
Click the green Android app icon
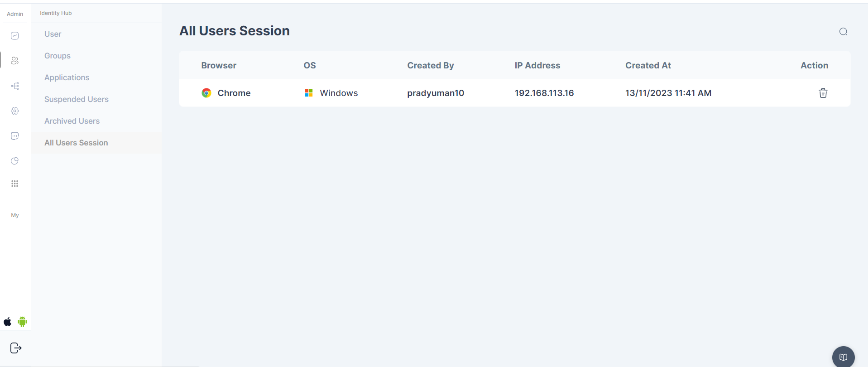pyautogui.click(x=22, y=322)
